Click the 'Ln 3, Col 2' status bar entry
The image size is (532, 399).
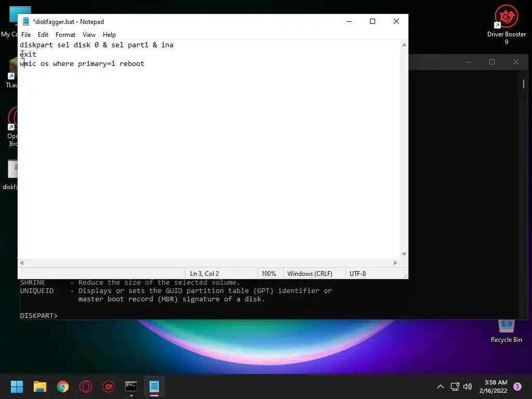click(x=204, y=274)
